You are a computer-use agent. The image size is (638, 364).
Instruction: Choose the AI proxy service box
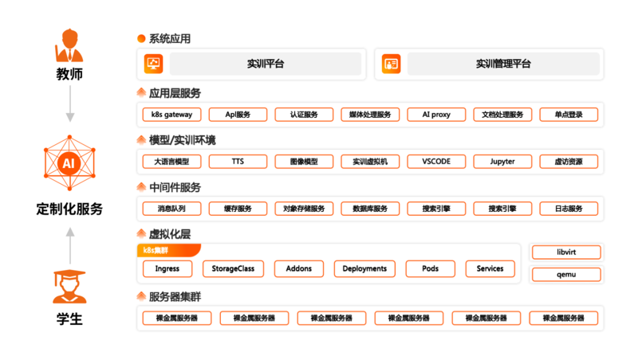tap(436, 115)
